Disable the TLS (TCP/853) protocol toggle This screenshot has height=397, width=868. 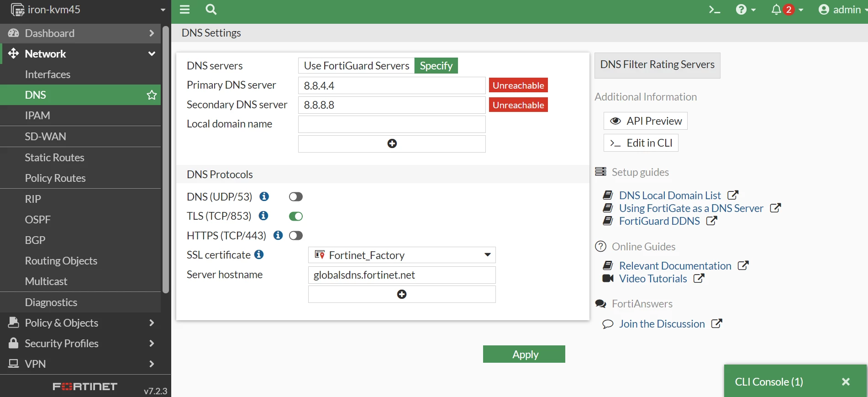point(296,216)
